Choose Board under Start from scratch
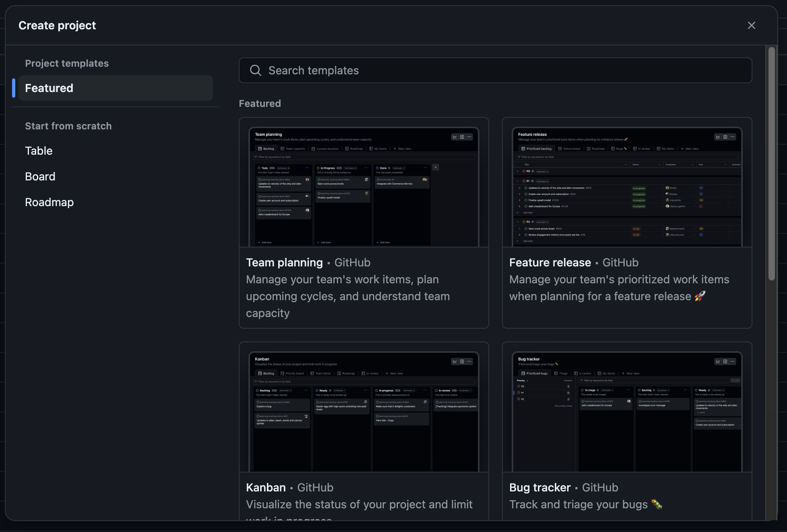The height and width of the screenshot is (532, 787). click(x=40, y=176)
